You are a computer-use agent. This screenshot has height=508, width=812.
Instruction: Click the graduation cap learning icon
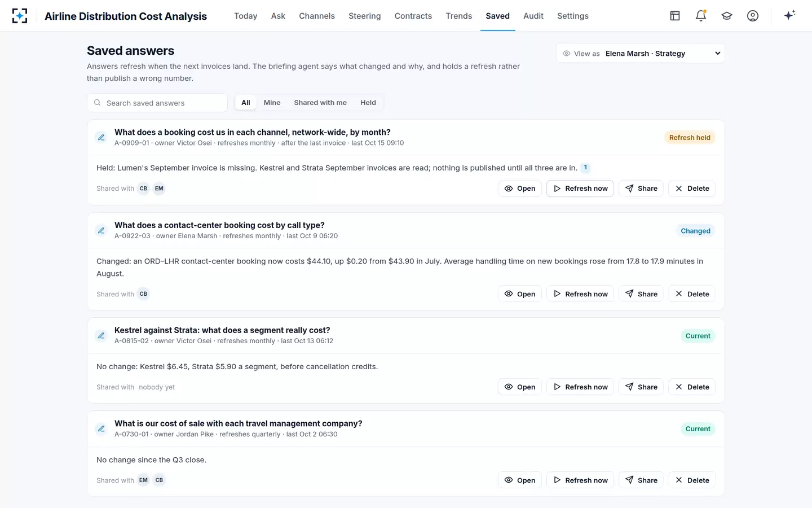pos(727,16)
